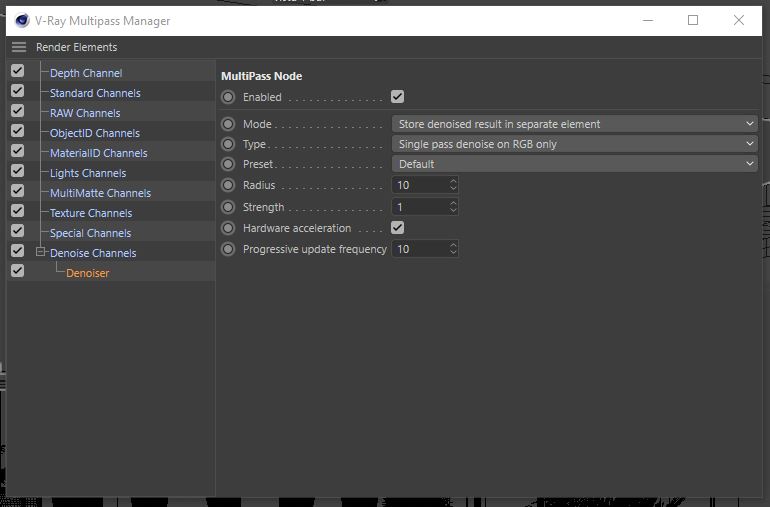Click the Hardware acceleration label
Image resolution: width=770 pixels, height=507 pixels.
[297, 228]
